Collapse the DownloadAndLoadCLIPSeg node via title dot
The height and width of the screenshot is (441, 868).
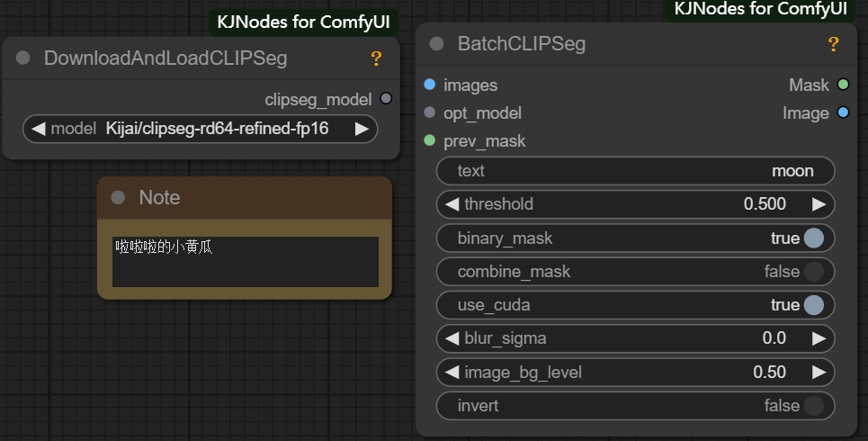pos(23,58)
